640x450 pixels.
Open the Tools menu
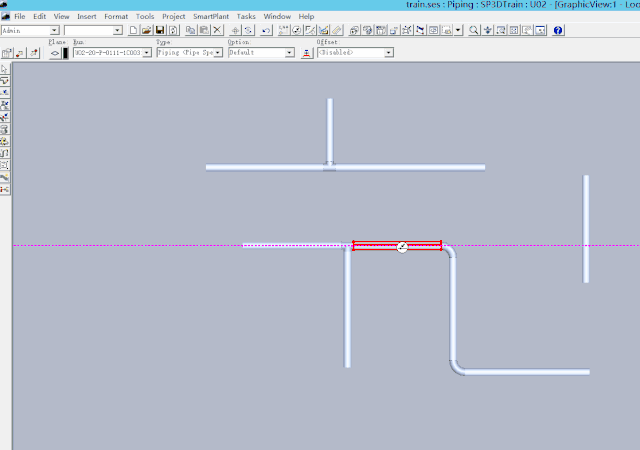145,16
